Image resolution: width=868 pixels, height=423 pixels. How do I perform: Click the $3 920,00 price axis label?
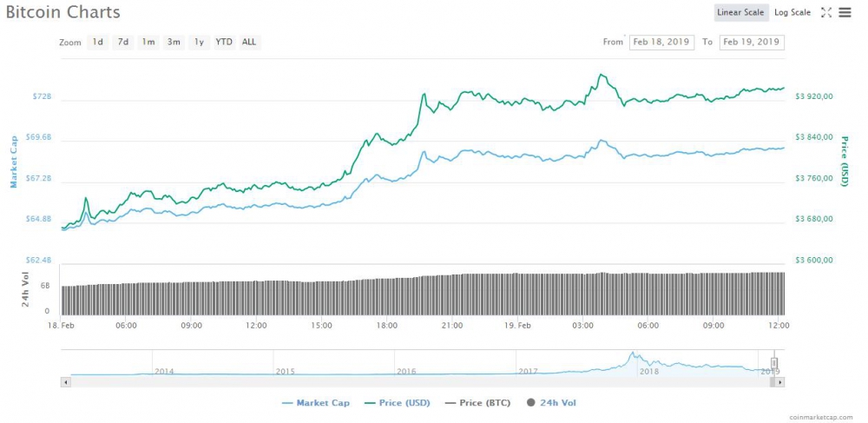(x=814, y=96)
